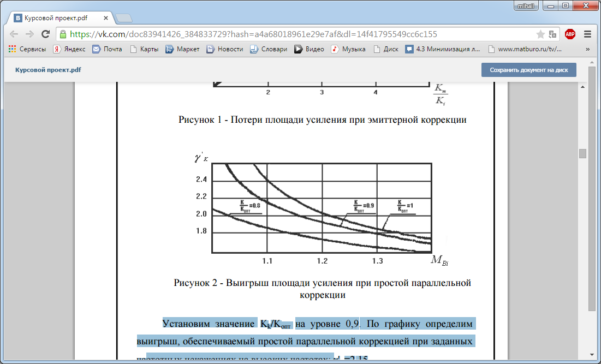Open the Яндекс bookmark

tap(69, 49)
